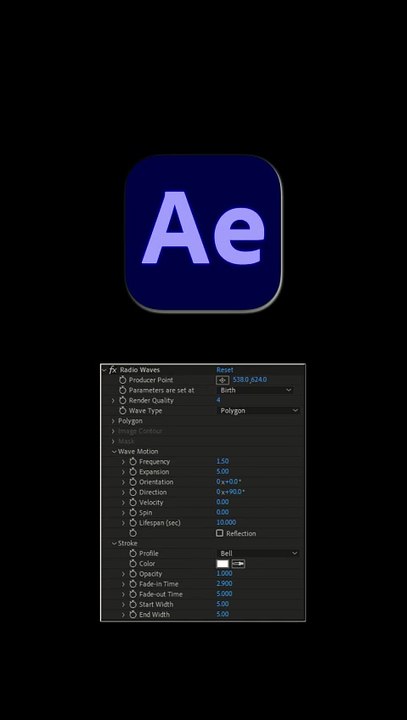Image resolution: width=407 pixels, height=720 pixels.
Task: Toggle the Render Quality stopwatch
Action: click(x=123, y=400)
